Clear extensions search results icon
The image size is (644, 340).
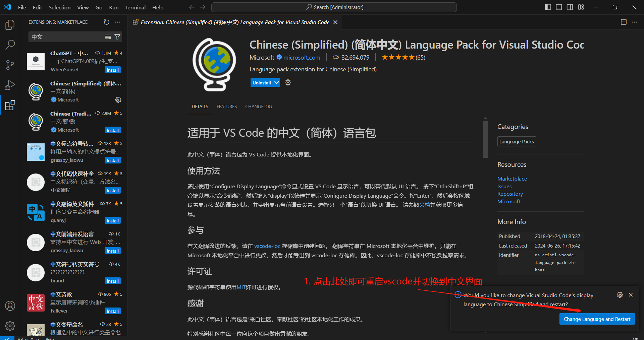pyautogui.click(x=108, y=37)
